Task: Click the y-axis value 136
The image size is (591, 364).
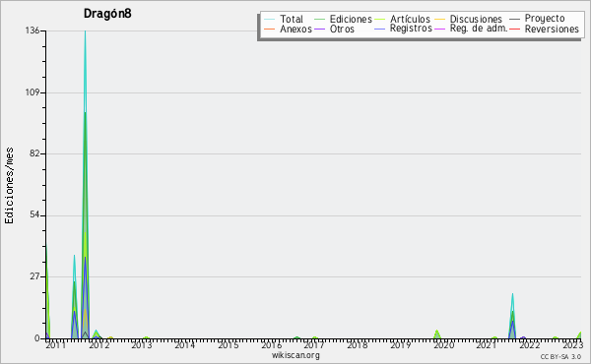Action: point(33,30)
